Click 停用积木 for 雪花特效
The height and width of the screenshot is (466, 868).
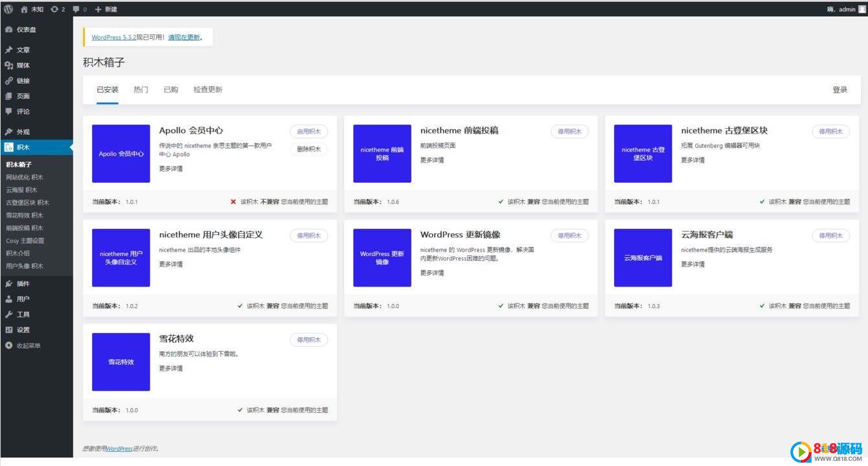(309, 340)
